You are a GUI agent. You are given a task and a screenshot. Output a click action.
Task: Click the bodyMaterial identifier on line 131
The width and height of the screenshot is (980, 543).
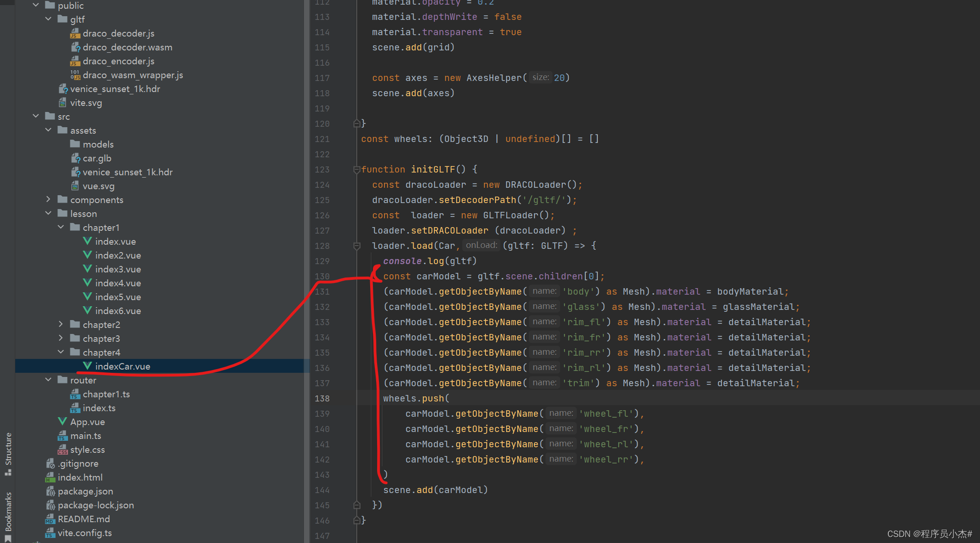tap(750, 291)
